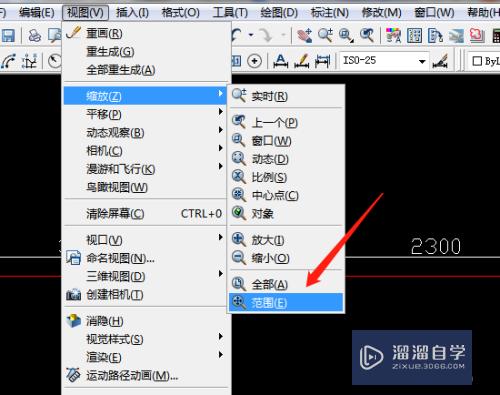Screen dimensions: 500x395
Task: Open the 修改(M) Modify menu
Action: point(382,13)
